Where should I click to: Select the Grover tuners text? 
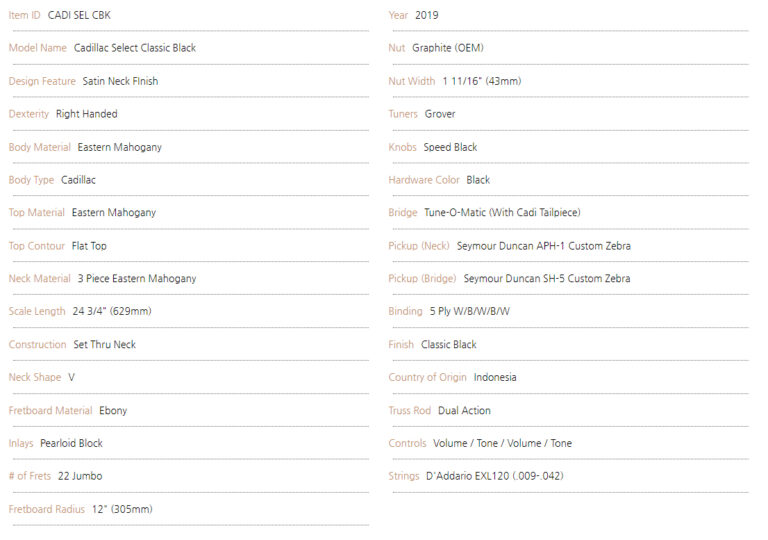[x=440, y=114]
